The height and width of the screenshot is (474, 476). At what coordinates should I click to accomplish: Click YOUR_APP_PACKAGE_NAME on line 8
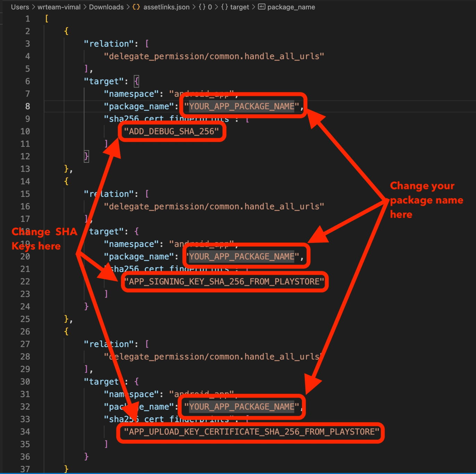click(x=242, y=106)
